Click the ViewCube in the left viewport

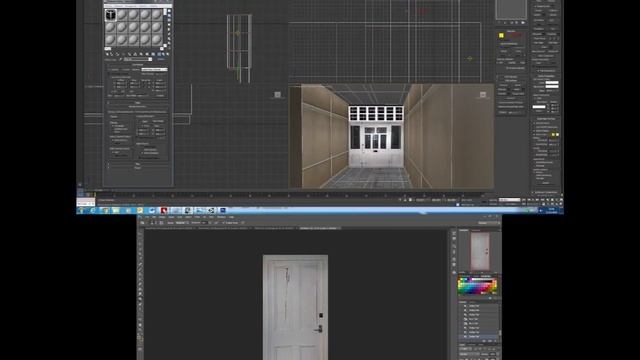(278, 95)
